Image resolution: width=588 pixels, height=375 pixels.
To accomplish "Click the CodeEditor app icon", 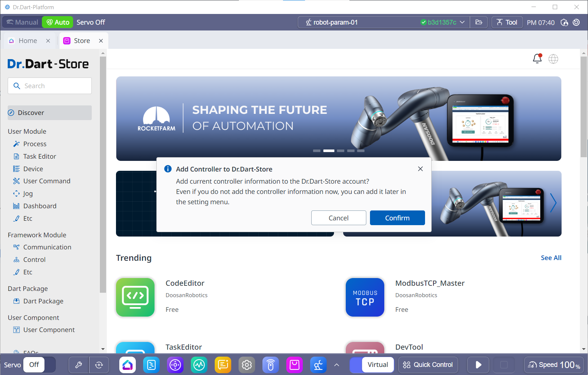I will (135, 297).
